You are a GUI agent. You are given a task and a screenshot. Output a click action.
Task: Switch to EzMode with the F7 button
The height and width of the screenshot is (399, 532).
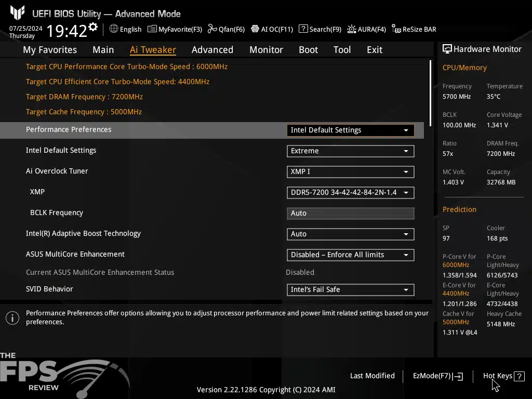pyautogui.click(x=437, y=376)
